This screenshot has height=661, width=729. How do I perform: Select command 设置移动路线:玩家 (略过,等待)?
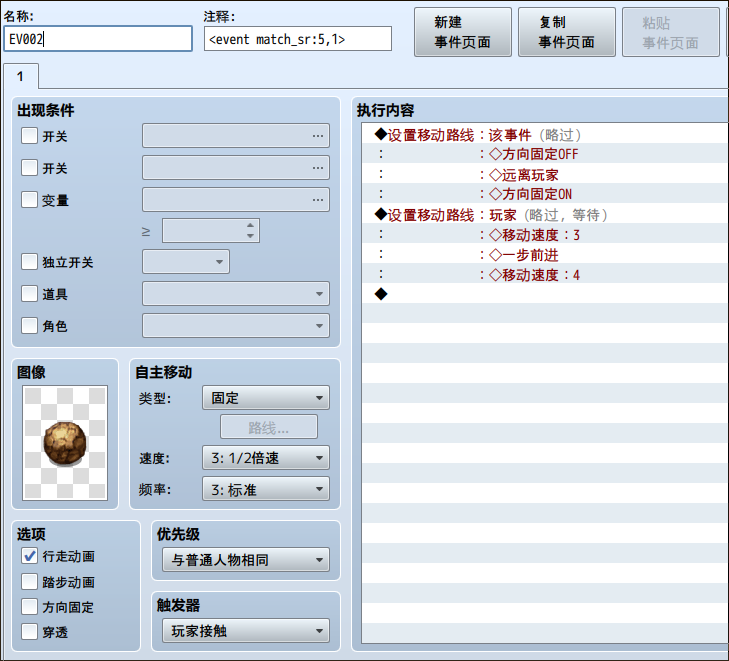[x=545, y=215]
